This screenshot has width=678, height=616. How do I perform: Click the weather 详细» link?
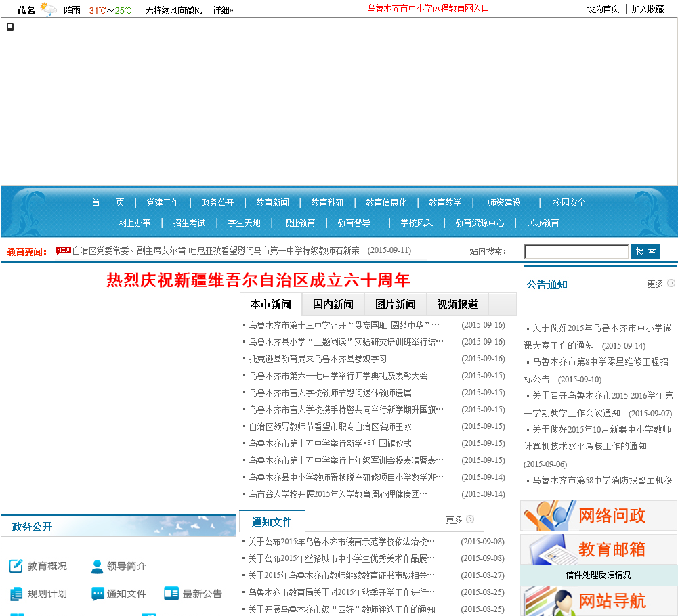click(223, 10)
